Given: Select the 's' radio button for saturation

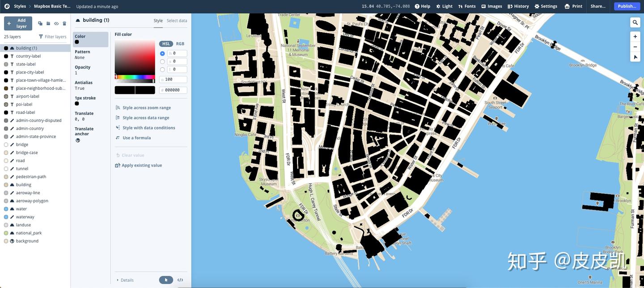Looking at the screenshot, I should click(x=162, y=61).
